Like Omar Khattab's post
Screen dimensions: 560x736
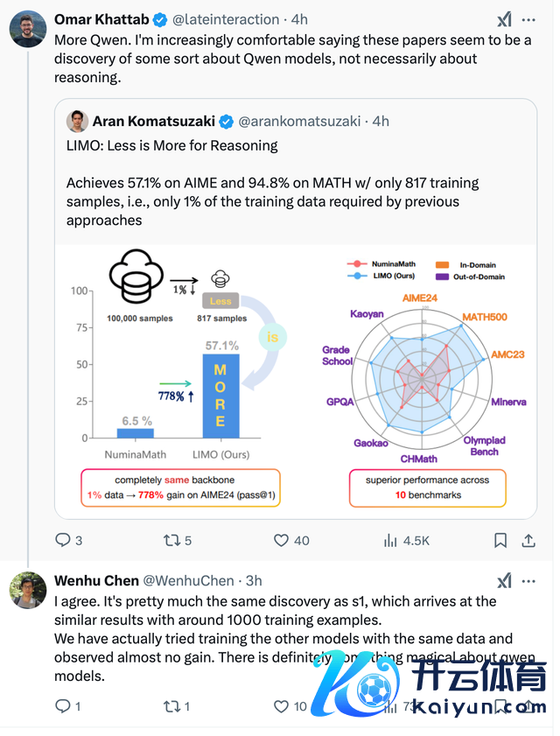click(282, 541)
